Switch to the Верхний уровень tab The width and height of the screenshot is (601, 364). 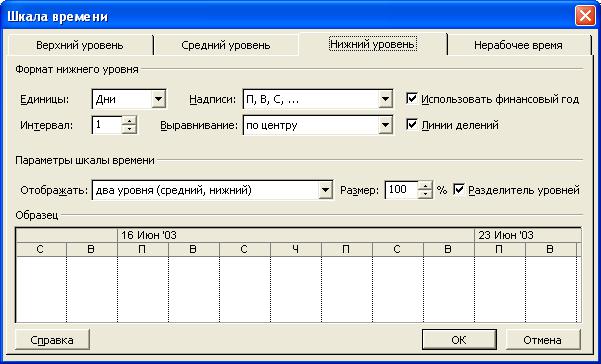[x=80, y=45]
